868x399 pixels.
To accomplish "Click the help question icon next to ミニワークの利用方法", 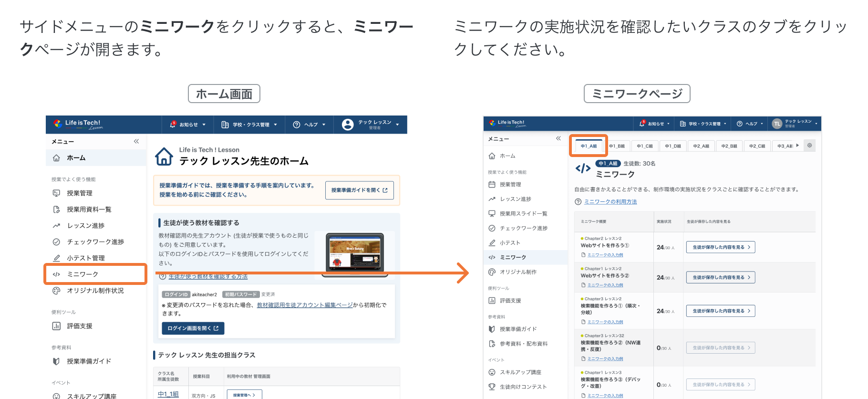I will point(579,202).
